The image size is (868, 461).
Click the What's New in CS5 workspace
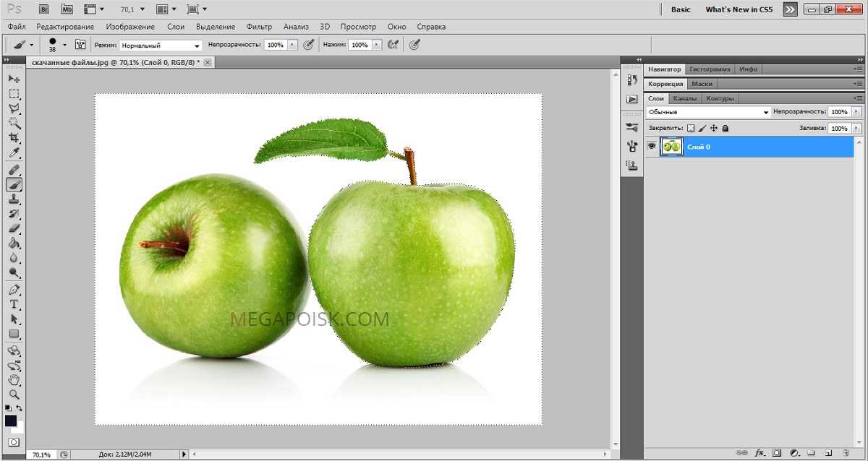point(739,9)
